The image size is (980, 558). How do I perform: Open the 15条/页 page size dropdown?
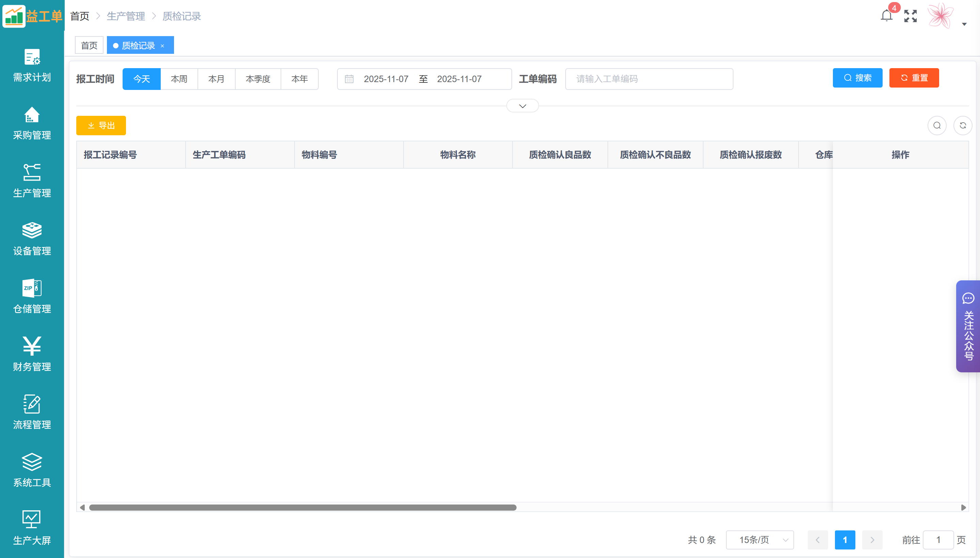[x=760, y=540]
